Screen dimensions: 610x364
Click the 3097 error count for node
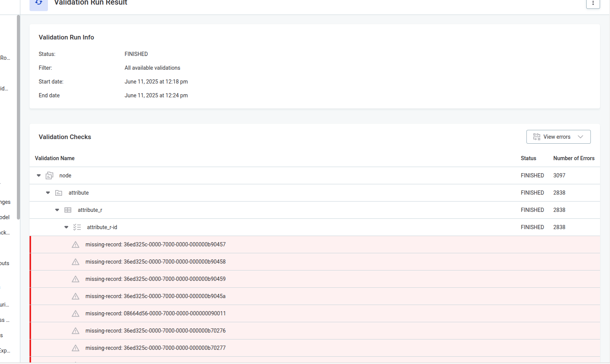559,175
